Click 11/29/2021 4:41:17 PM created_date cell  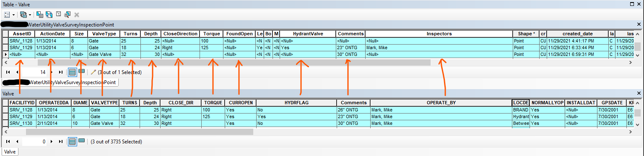pos(578,41)
